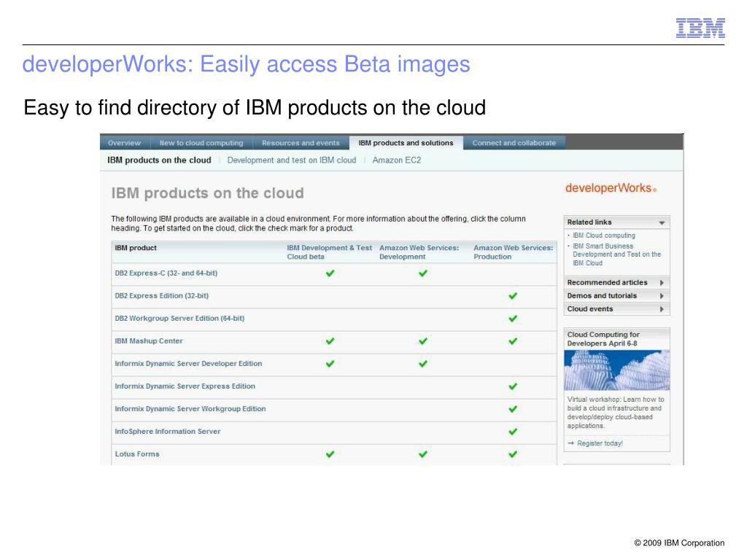
Task: Switch to Resources and events tab
Action: click(301, 143)
